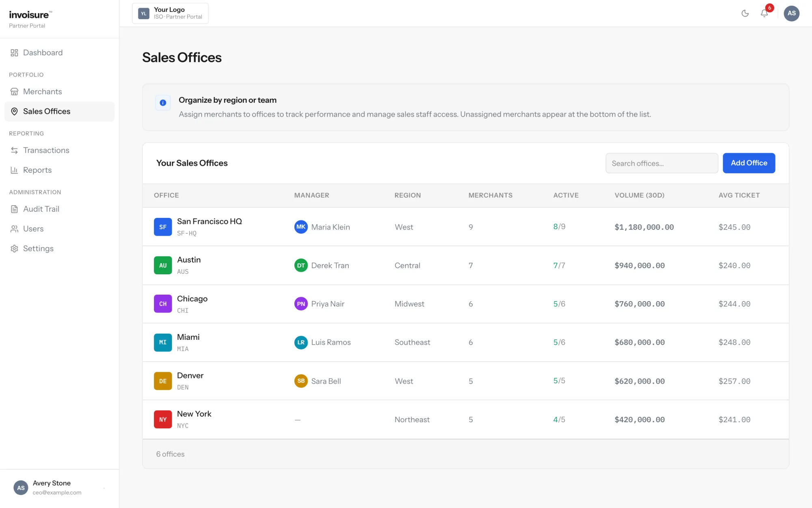Click the Midwest region cell
The image size is (812, 508).
click(x=409, y=304)
